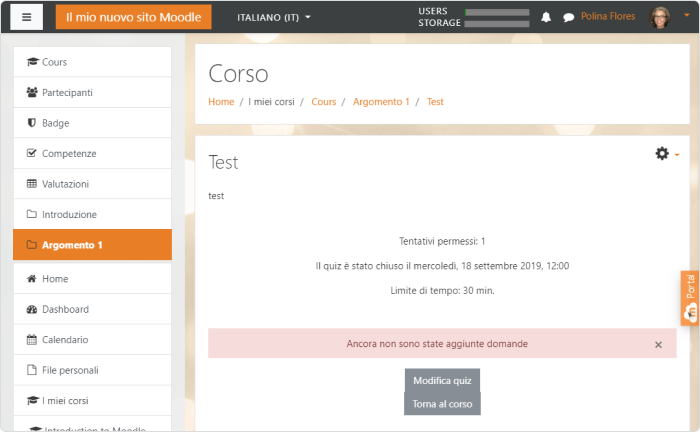Click the Corso page title

(238, 74)
